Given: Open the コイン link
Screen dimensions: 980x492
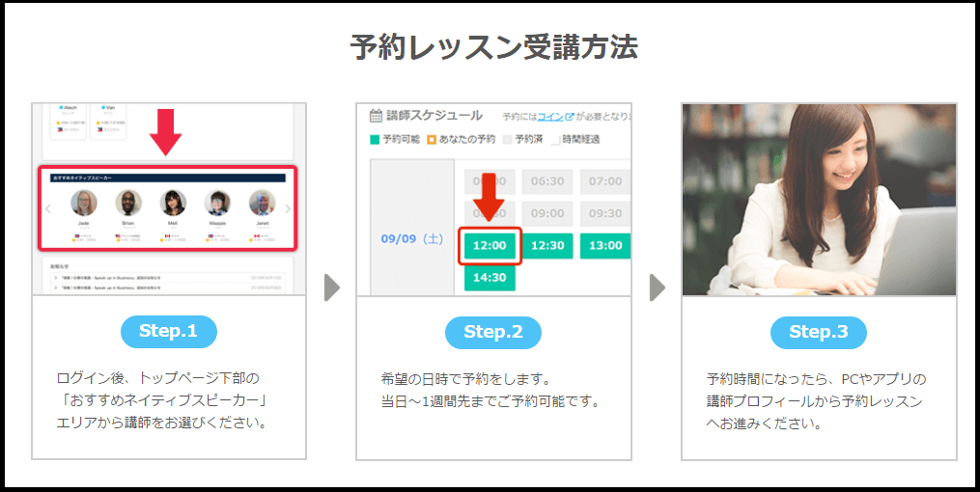Looking at the screenshot, I should pyautogui.click(x=550, y=117).
